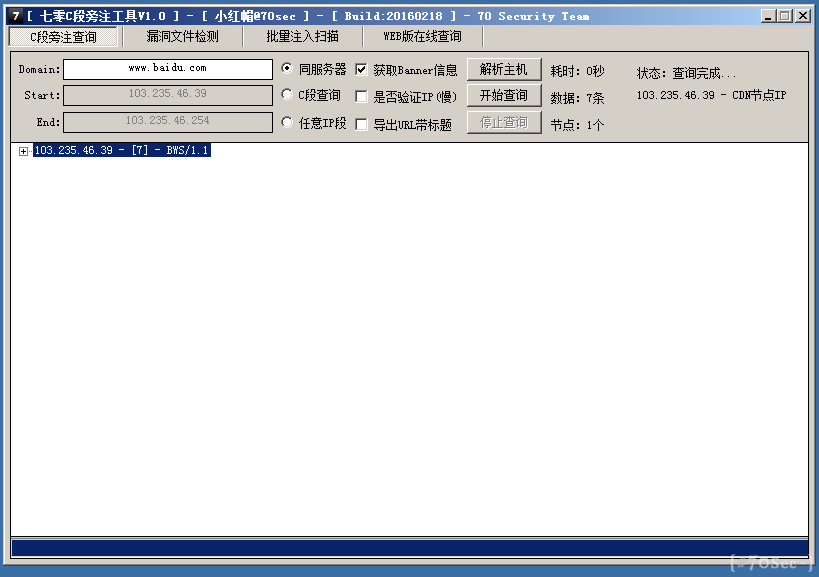Tick the 导出URL带标题 checkbox
This screenshot has height=577, width=819.
pyautogui.click(x=362, y=124)
